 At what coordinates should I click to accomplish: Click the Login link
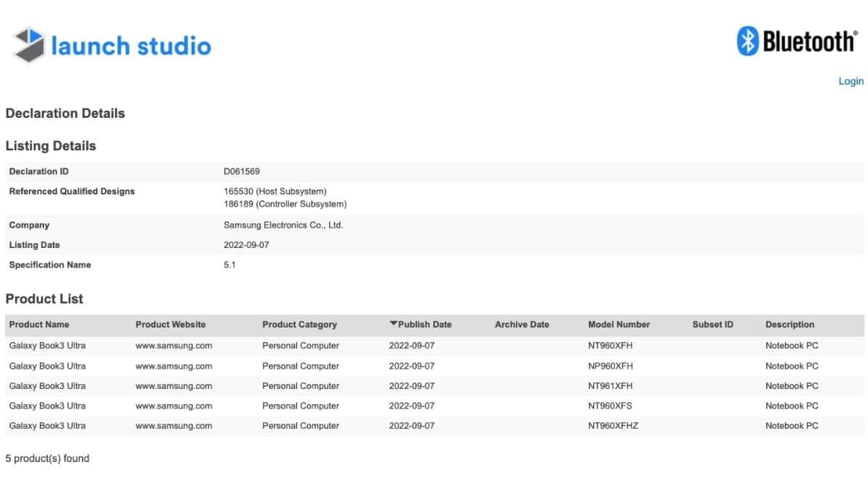[x=851, y=81]
